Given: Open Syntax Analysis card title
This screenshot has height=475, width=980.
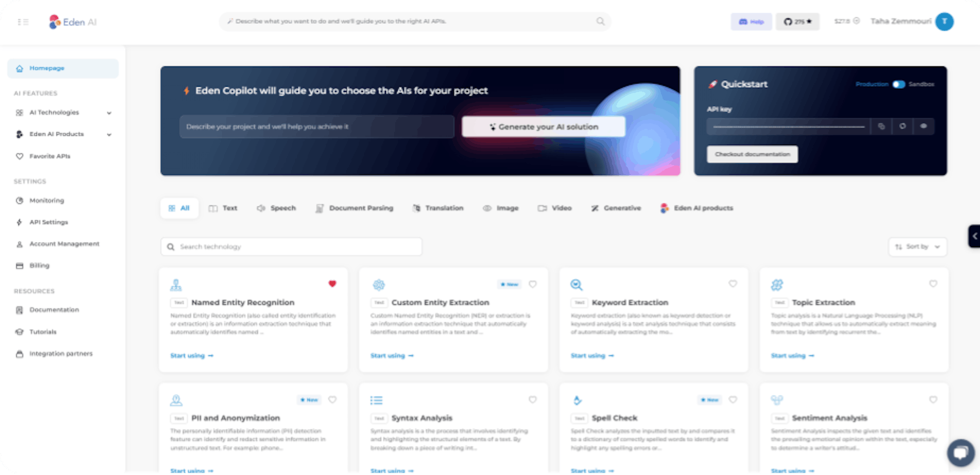Looking at the screenshot, I should click(x=422, y=418).
